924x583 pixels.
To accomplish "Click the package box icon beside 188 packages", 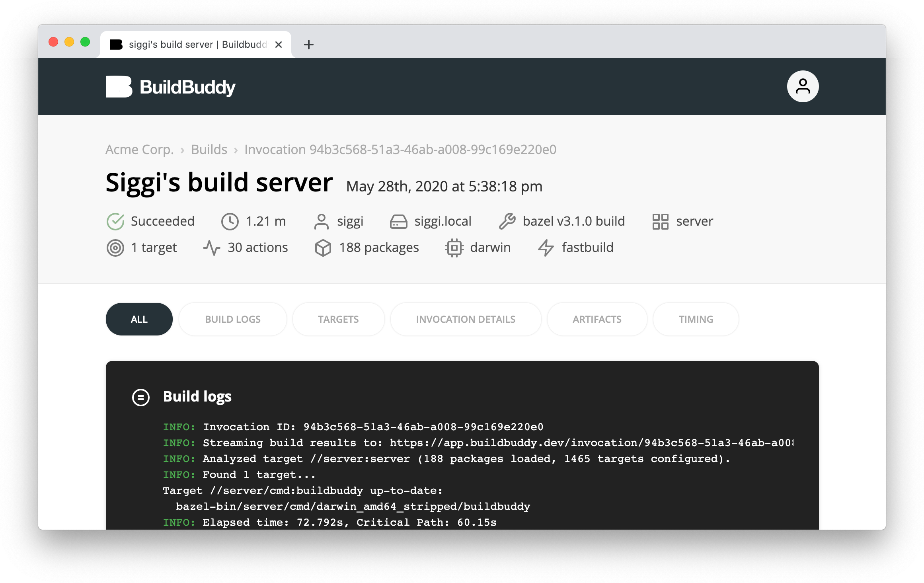I will coord(323,248).
